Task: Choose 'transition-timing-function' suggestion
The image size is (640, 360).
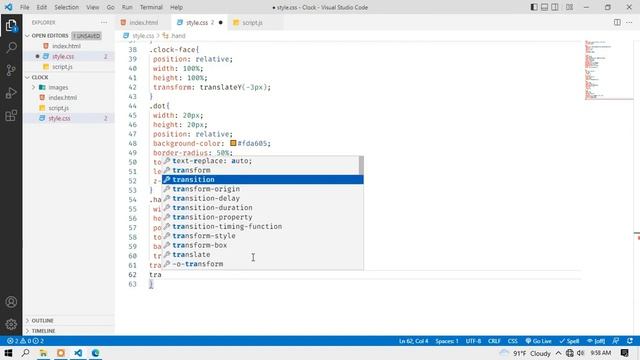Action: [262, 227]
